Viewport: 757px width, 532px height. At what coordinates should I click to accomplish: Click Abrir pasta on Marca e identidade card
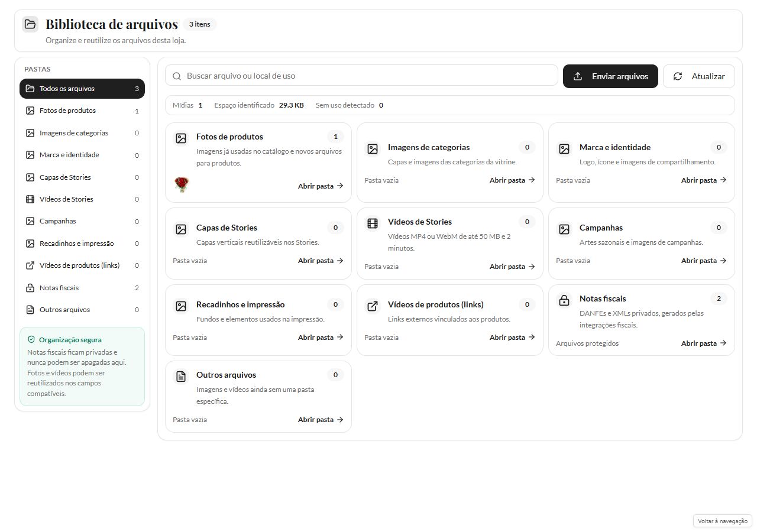[x=704, y=180]
